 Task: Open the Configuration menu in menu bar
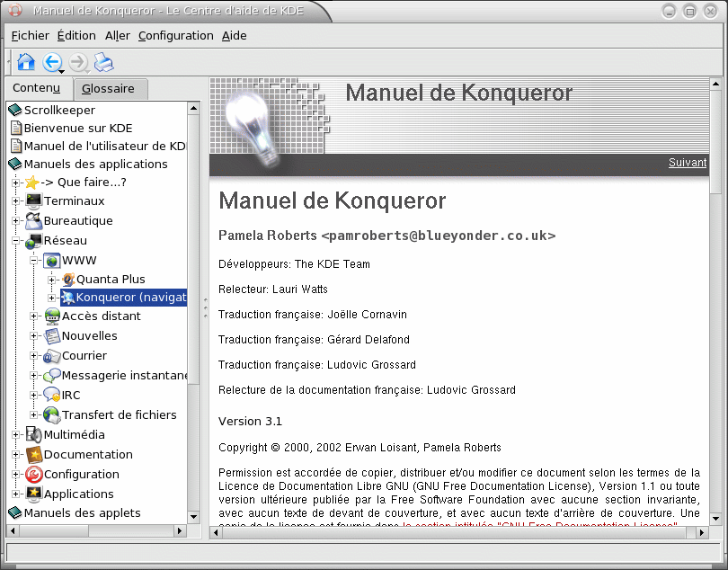pyautogui.click(x=175, y=36)
